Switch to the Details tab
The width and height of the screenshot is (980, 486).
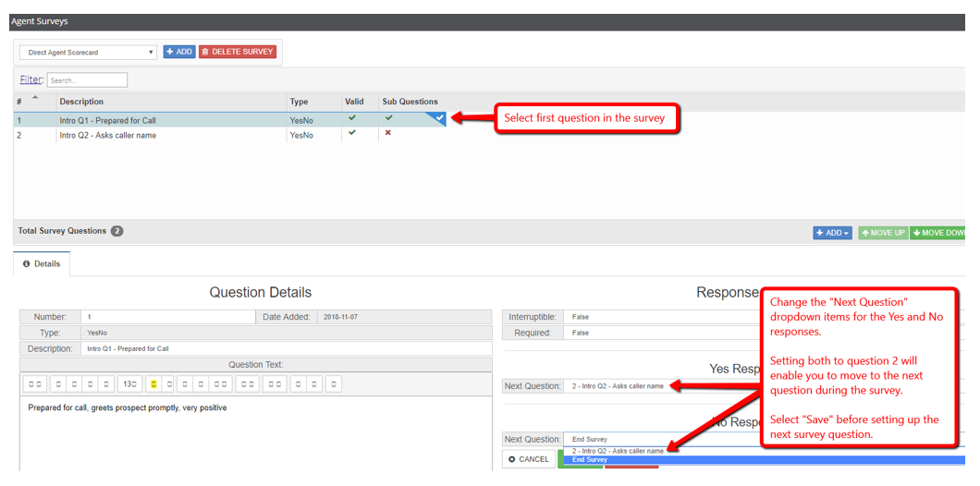42,263
